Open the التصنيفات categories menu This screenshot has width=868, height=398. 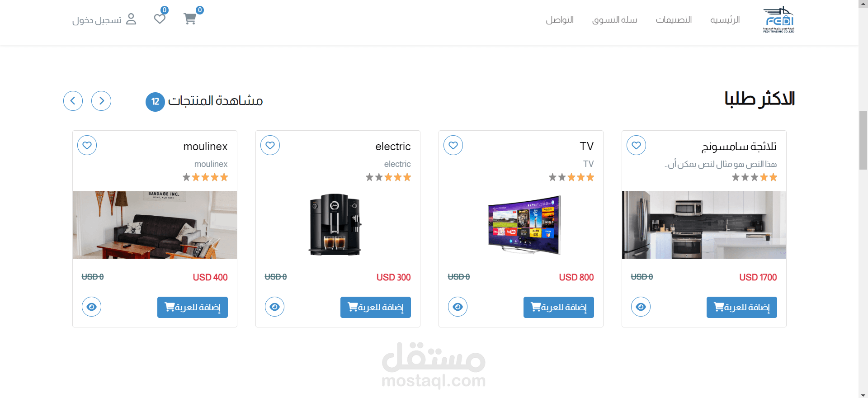(674, 20)
